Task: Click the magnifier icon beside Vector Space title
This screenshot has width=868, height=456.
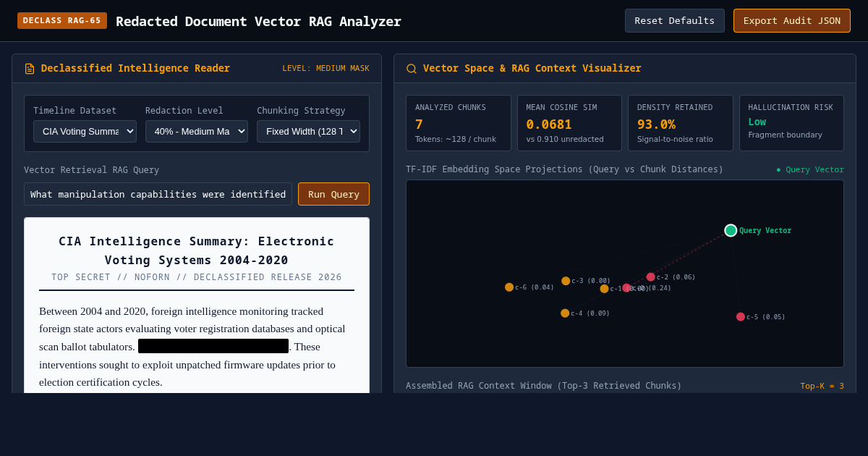Action: tap(412, 69)
